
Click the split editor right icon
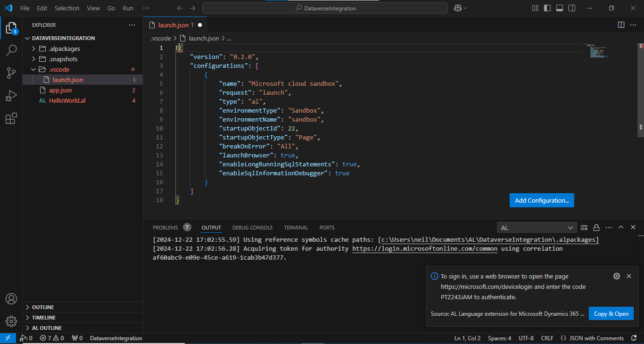point(621,25)
